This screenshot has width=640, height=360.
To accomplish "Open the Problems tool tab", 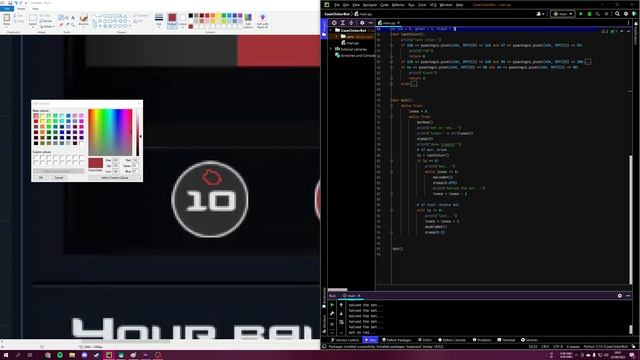I will point(482,340).
